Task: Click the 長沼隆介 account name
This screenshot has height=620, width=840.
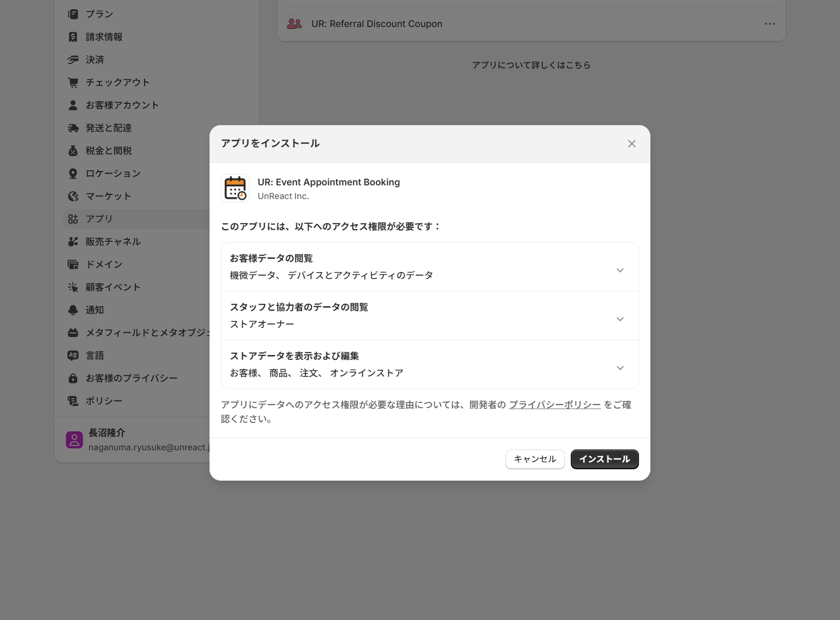Action: click(x=107, y=433)
